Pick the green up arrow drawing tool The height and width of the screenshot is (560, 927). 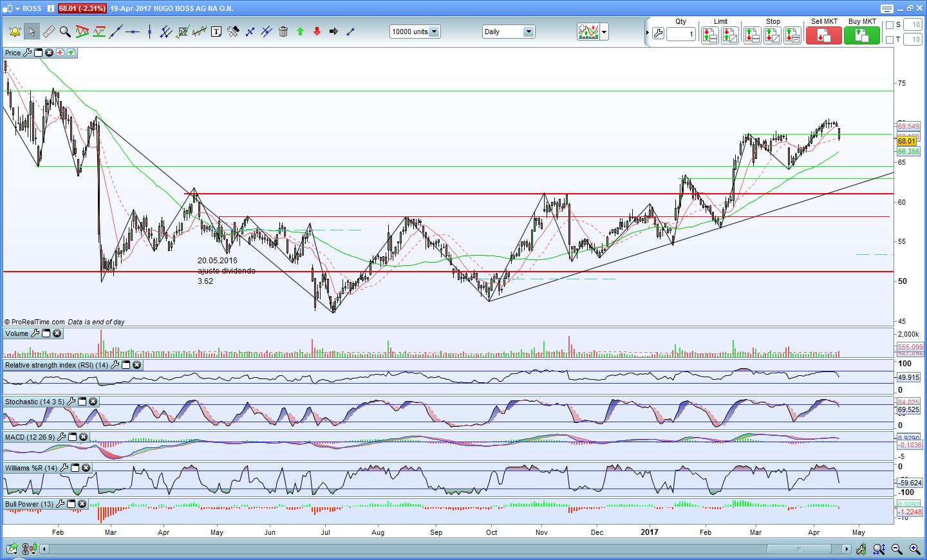point(300,32)
